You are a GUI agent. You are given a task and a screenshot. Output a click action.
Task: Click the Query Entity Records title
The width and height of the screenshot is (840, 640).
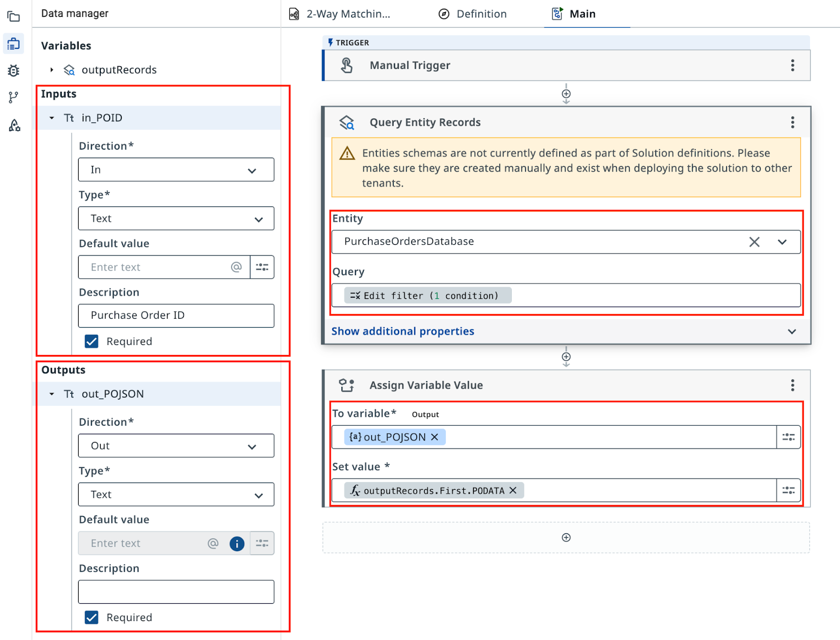click(x=425, y=122)
